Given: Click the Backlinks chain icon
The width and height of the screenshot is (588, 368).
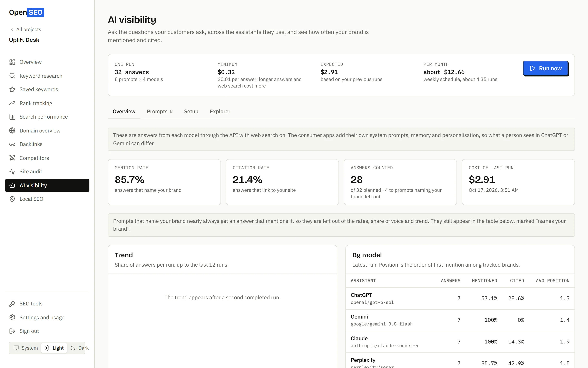Looking at the screenshot, I should 12,144.
